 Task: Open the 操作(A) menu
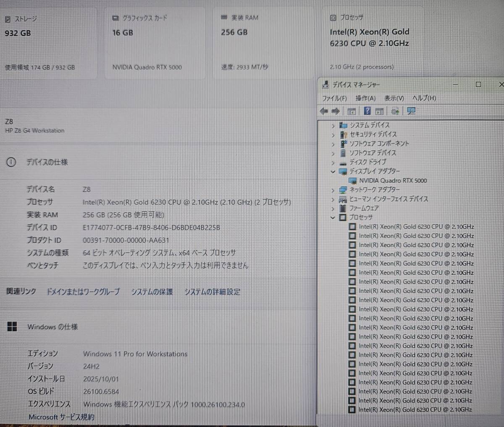[365, 98]
